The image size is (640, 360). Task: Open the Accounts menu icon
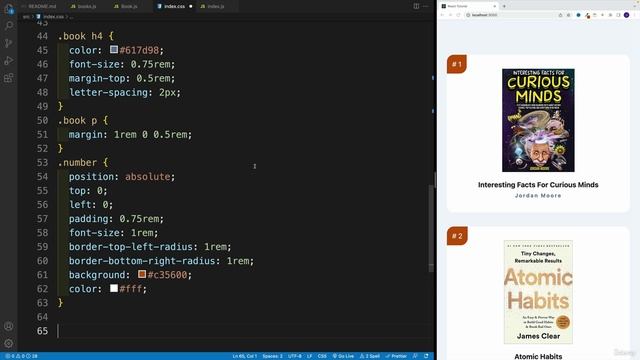[9, 326]
